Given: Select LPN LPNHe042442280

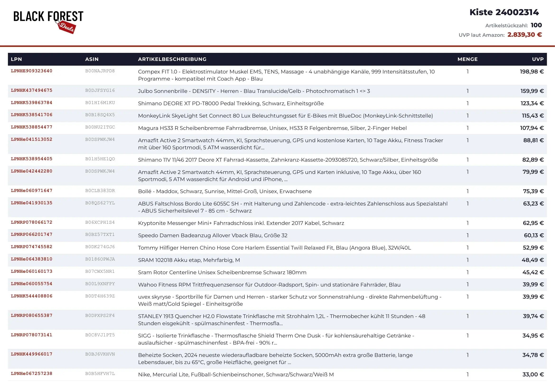Looking at the screenshot, I should [32, 171].
